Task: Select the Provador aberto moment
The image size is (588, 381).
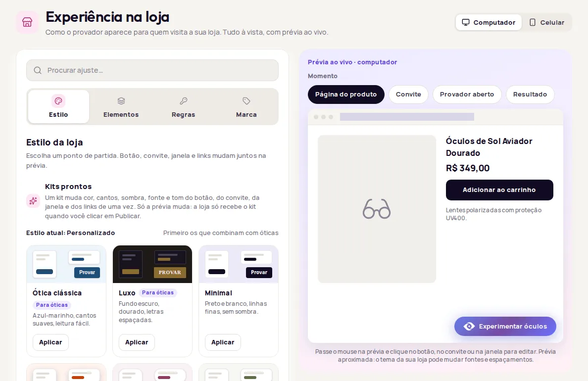Action: point(467,95)
